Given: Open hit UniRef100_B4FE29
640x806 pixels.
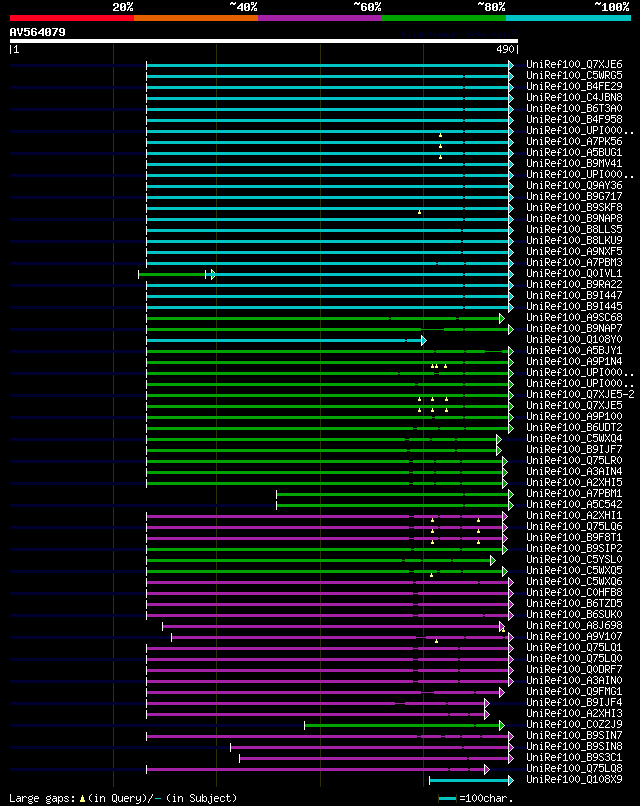Looking at the screenshot, I should 574,86.
